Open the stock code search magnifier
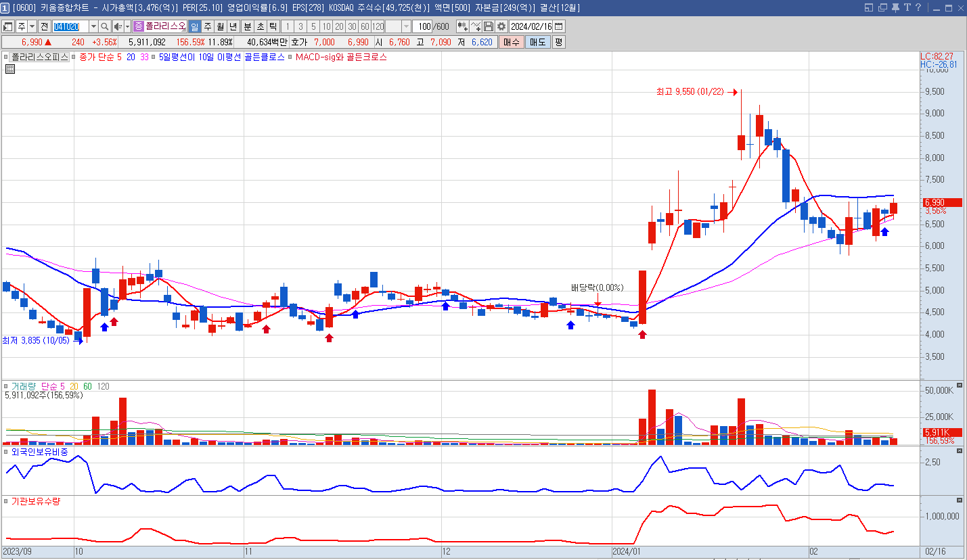The image size is (967, 560). [105, 26]
